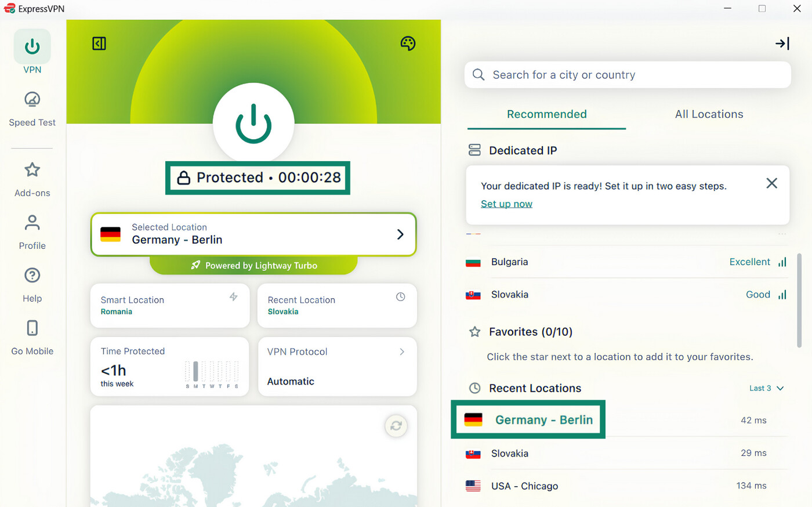Click the ExpressVPN logo in title bar
This screenshot has height=507, width=812.
[9, 8]
